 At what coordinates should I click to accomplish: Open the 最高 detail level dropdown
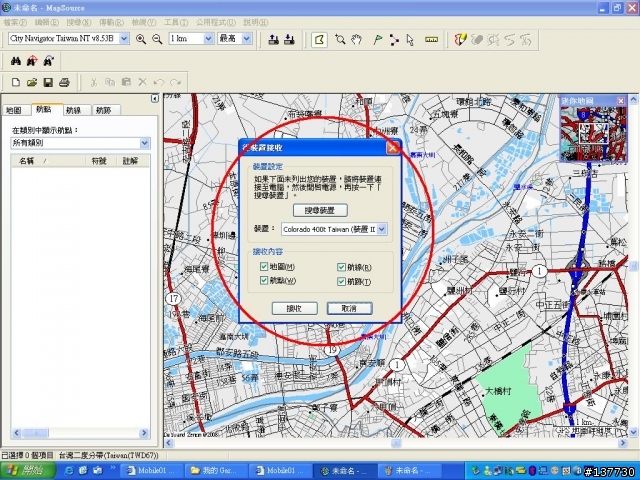(247, 39)
